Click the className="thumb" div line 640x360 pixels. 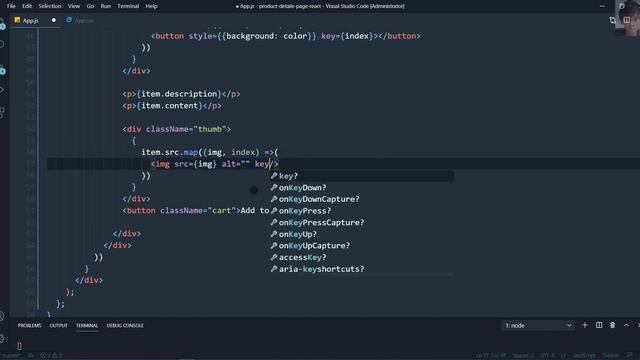pyautogui.click(x=177, y=129)
